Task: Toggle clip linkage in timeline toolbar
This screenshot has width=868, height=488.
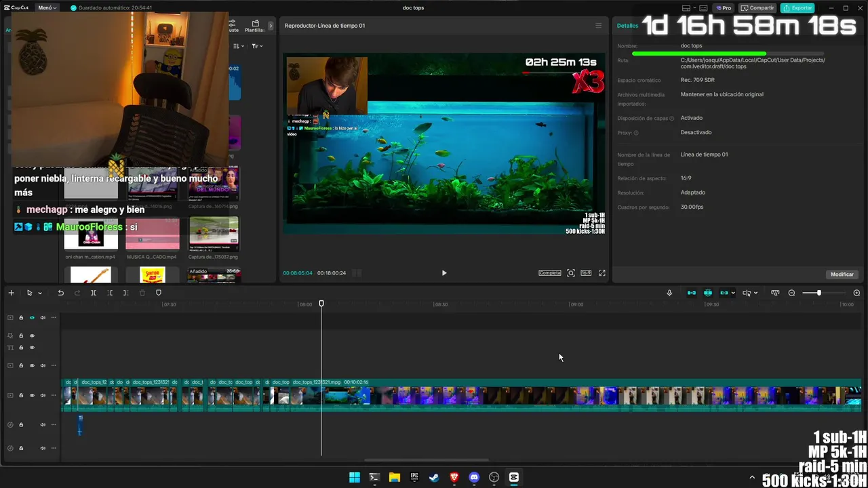Action: 724,293
